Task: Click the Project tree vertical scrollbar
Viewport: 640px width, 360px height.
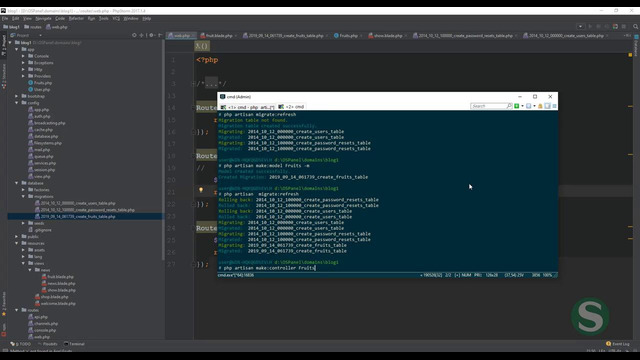Action: pyautogui.click(x=163, y=151)
